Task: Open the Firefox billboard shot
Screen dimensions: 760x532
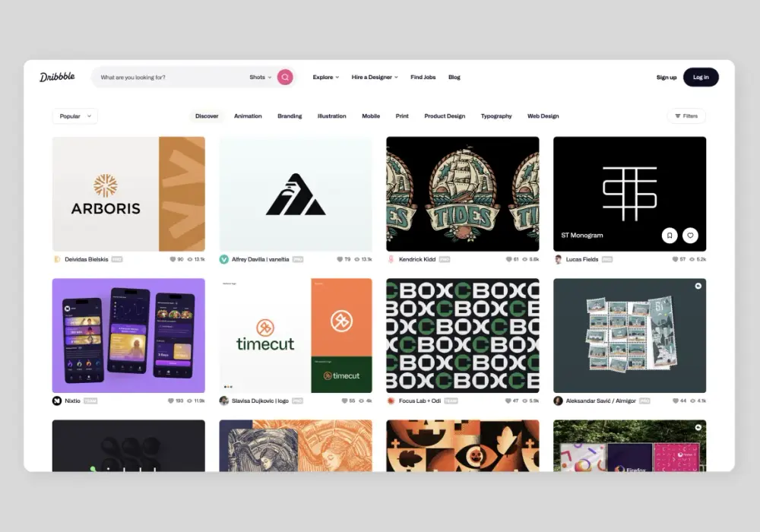Action: 629,446
